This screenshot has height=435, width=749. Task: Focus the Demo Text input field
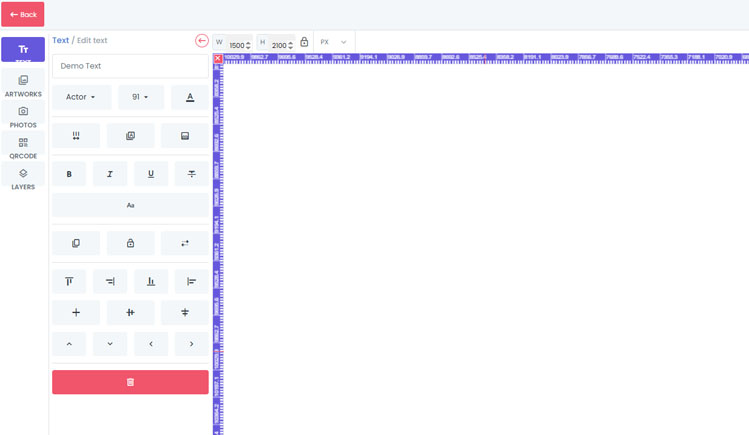coord(130,66)
